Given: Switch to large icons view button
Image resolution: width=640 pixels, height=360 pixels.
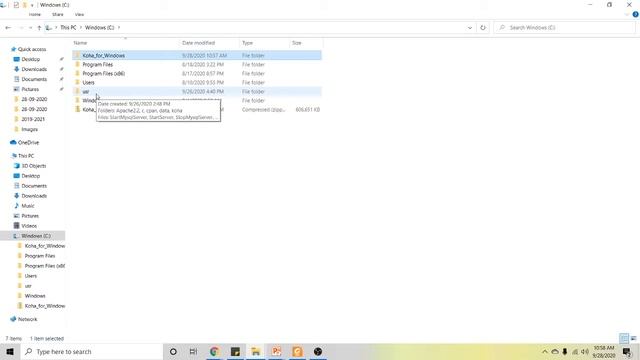Looking at the screenshot, I should coord(633,338).
